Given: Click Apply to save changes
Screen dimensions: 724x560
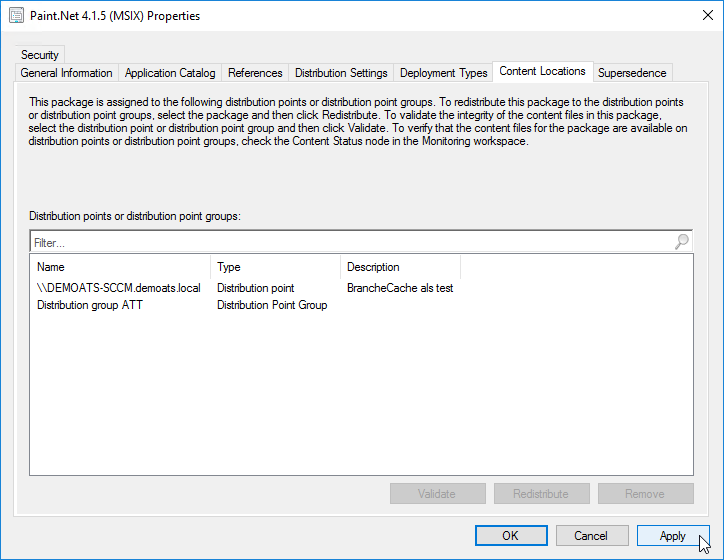Looking at the screenshot, I should point(672,536).
